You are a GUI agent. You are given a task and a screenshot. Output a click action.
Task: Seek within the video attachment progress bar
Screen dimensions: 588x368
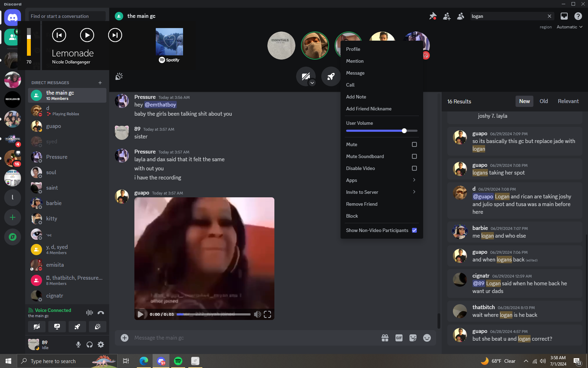tap(213, 314)
